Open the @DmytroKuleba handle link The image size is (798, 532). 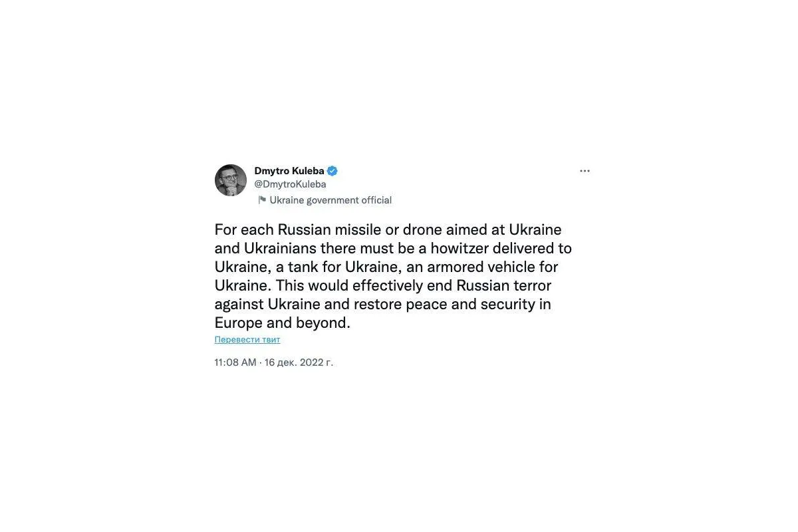coord(290,184)
